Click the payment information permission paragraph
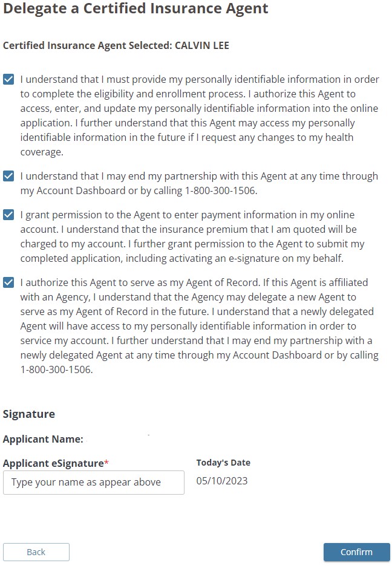 click(194, 237)
